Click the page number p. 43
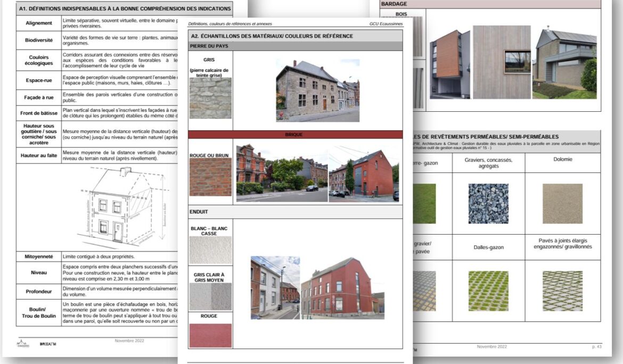 pyautogui.click(x=596, y=346)
